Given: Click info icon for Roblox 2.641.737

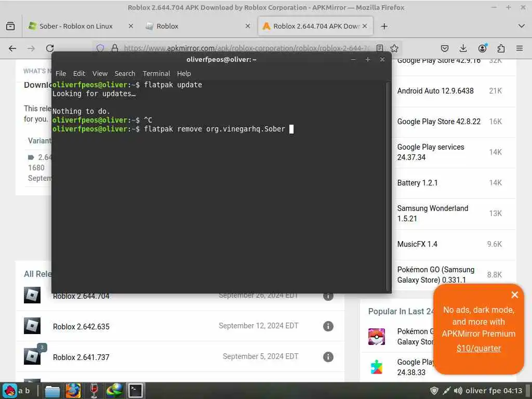Looking at the screenshot, I should coord(328,357).
